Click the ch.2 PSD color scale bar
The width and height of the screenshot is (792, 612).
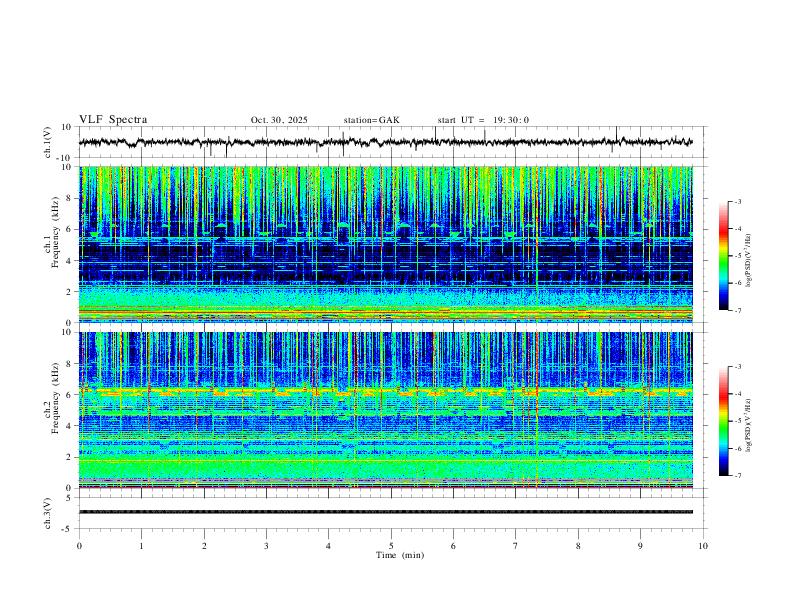coord(723,421)
